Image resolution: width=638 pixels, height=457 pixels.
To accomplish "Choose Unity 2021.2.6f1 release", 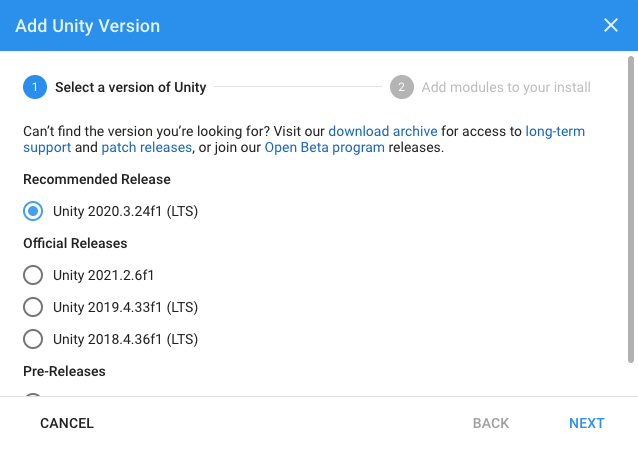I will 33,275.
